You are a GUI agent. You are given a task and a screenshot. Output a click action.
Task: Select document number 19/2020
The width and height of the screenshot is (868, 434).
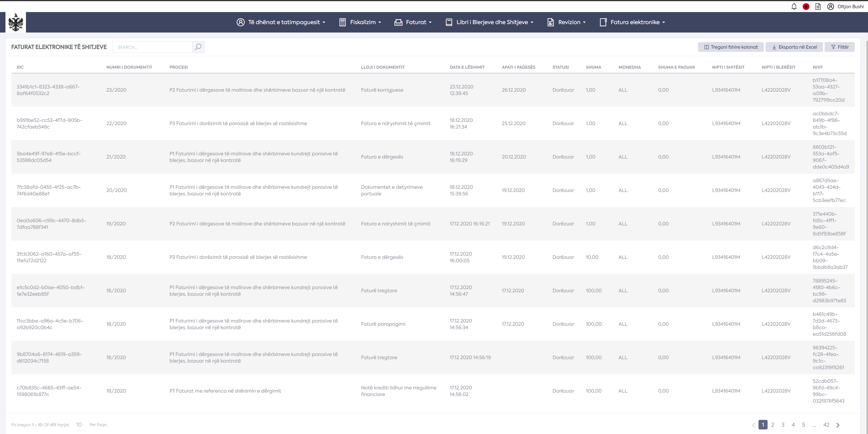click(116, 224)
